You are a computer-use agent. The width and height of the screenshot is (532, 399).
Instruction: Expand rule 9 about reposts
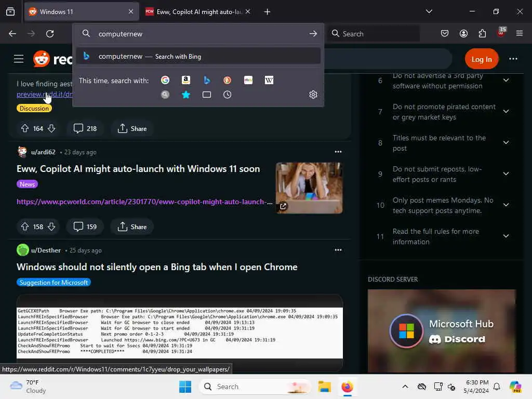tap(506, 174)
